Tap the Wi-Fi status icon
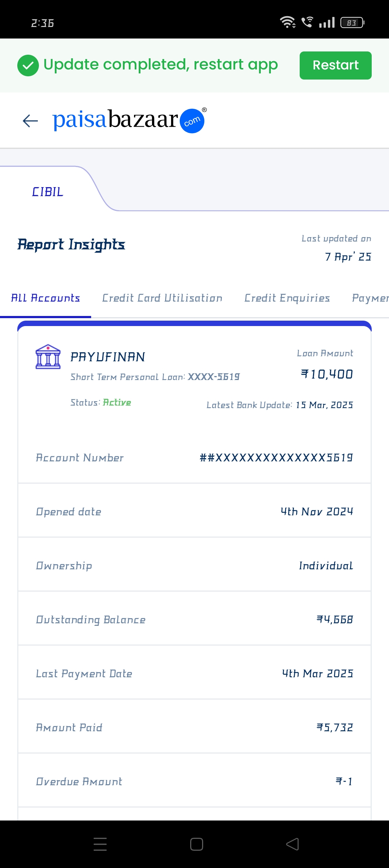The width and height of the screenshot is (389, 868). tap(287, 22)
